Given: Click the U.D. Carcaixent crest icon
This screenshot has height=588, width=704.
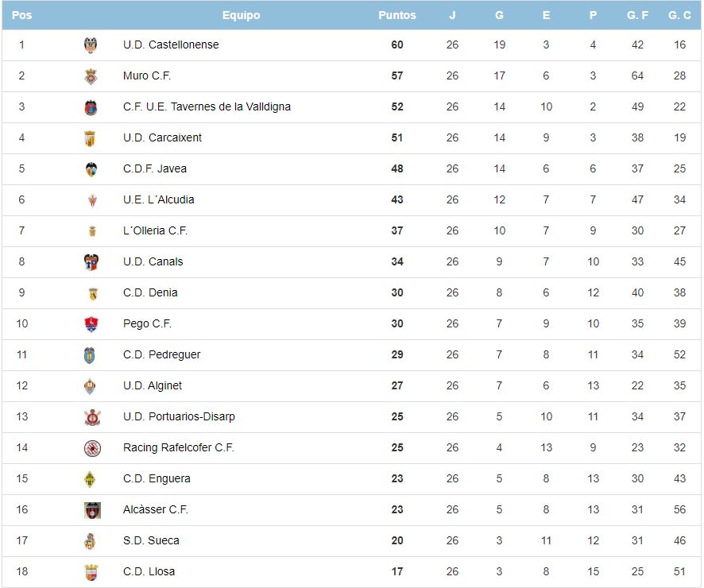Looking at the screenshot, I should point(91,138).
